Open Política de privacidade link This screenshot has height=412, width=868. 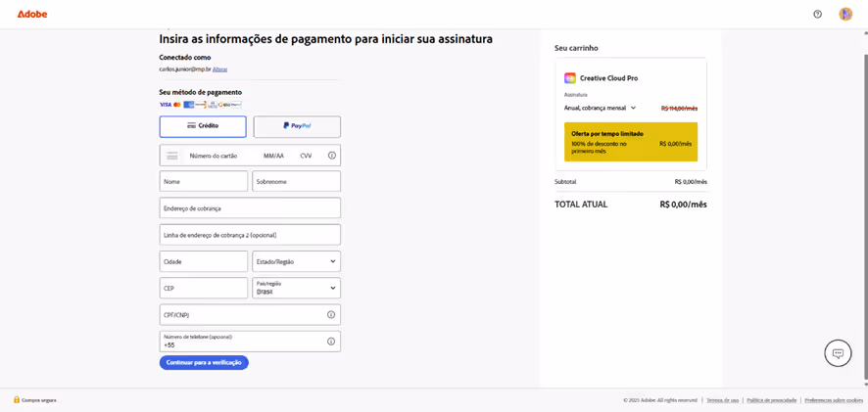point(772,400)
